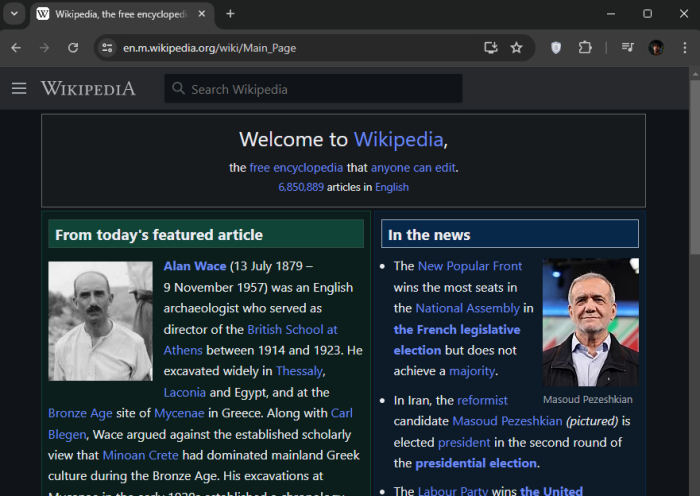This screenshot has height=496, width=700.
Task: Open the media controls icon
Action: point(627,47)
